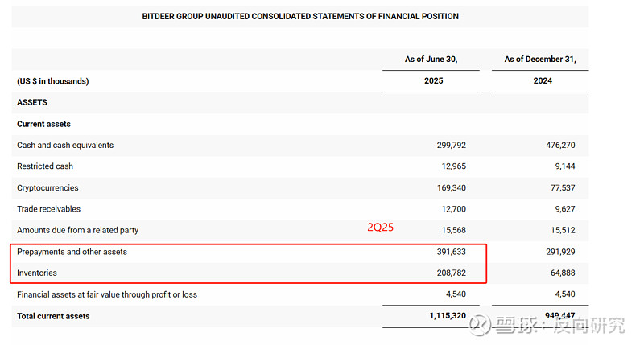The height and width of the screenshot is (345, 644).
Task: Select the 64,888 inventories value for 2024
Action: (x=560, y=273)
